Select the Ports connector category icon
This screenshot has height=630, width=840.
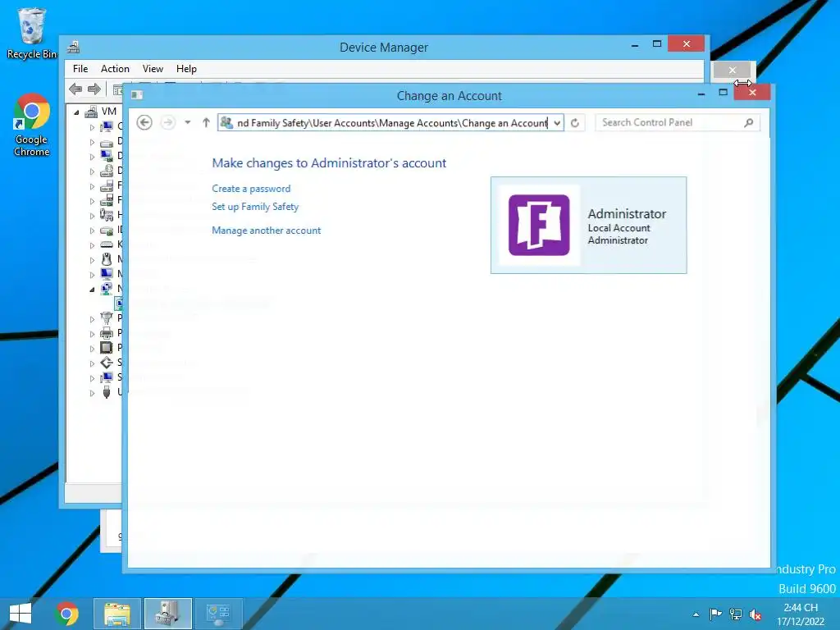click(x=107, y=318)
